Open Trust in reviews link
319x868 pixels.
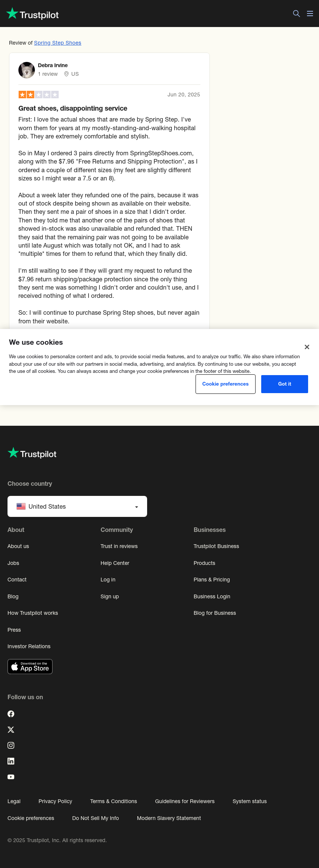[119, 546]
